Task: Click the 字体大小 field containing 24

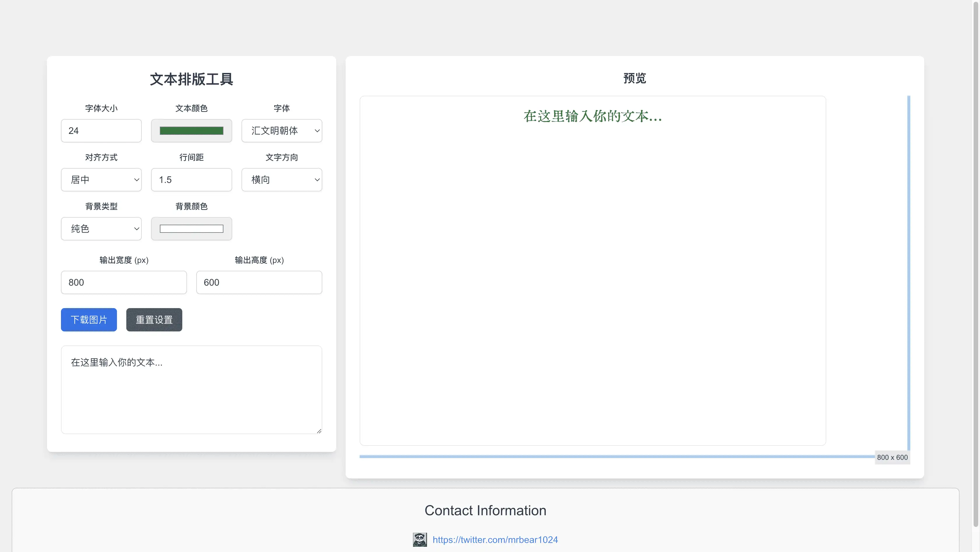Action: coord(101,131)
